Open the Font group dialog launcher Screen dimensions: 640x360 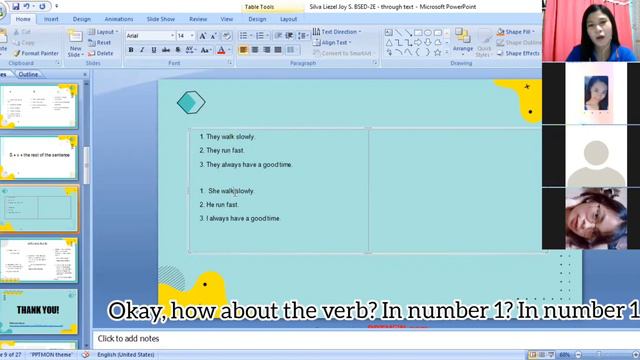coord(230,63)
